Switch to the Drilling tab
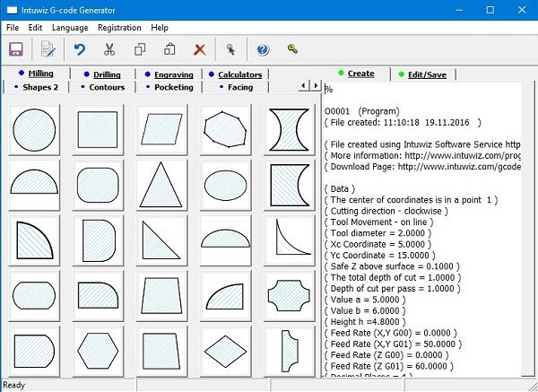Screen dimensions: 538x392 click(x=107, y=74)
